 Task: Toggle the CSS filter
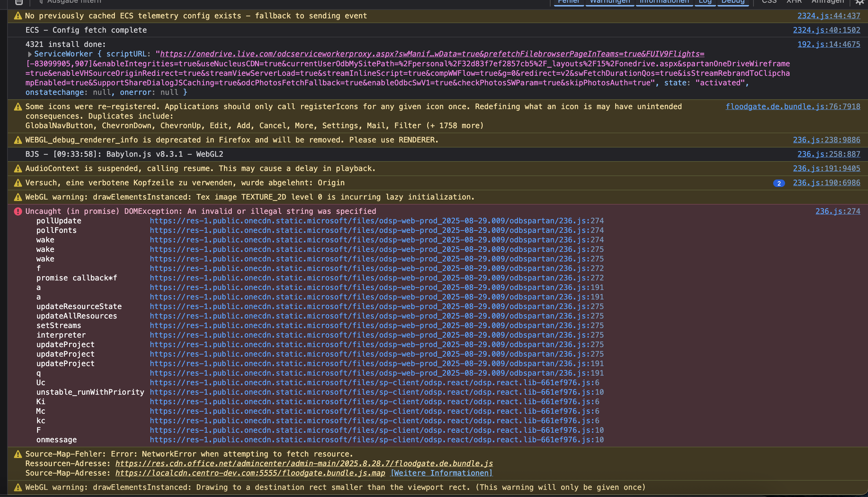point(769,2)
